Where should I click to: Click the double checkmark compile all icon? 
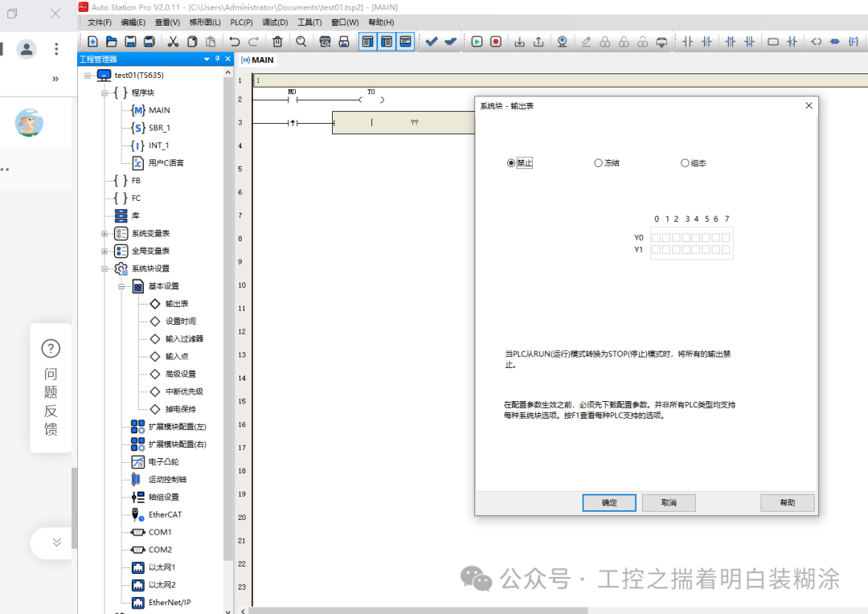pos(451,42)
